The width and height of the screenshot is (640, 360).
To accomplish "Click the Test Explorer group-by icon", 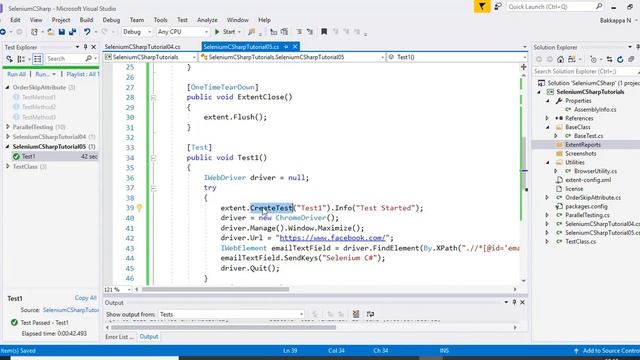I will [x=21, y=59].
